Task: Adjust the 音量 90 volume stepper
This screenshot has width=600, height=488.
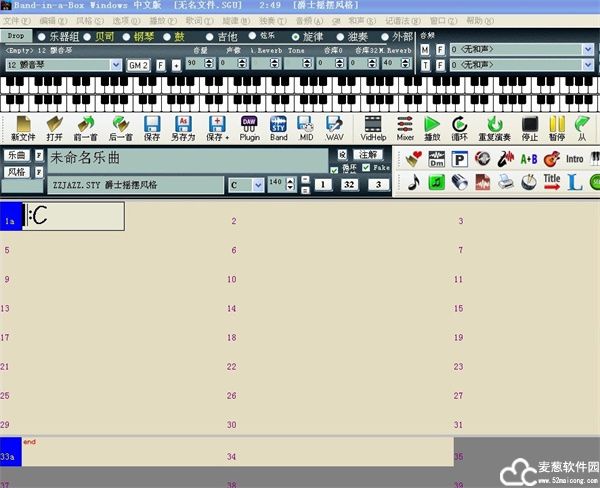Action: pyautogui.click(x=209, y=63)
